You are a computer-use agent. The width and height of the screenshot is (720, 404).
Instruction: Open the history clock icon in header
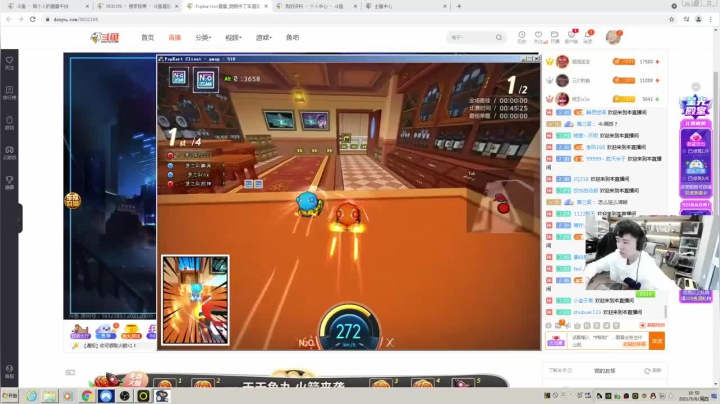click(522, 37)
